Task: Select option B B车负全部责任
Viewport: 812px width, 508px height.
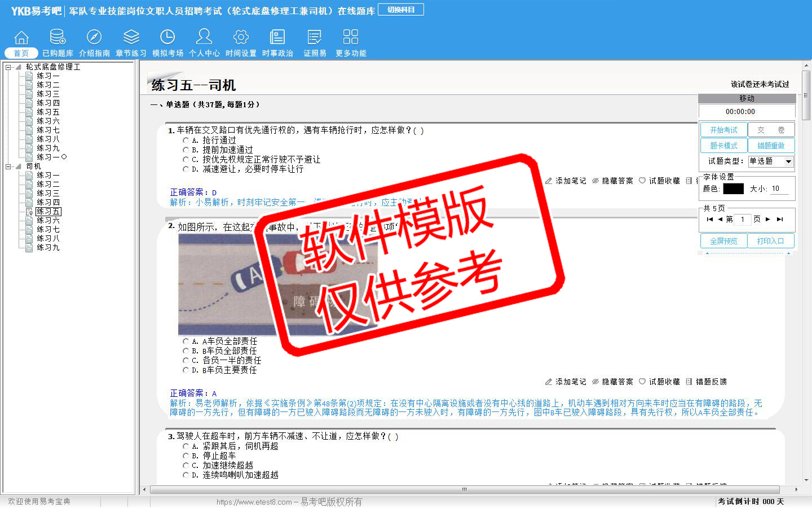Action: 186,351
